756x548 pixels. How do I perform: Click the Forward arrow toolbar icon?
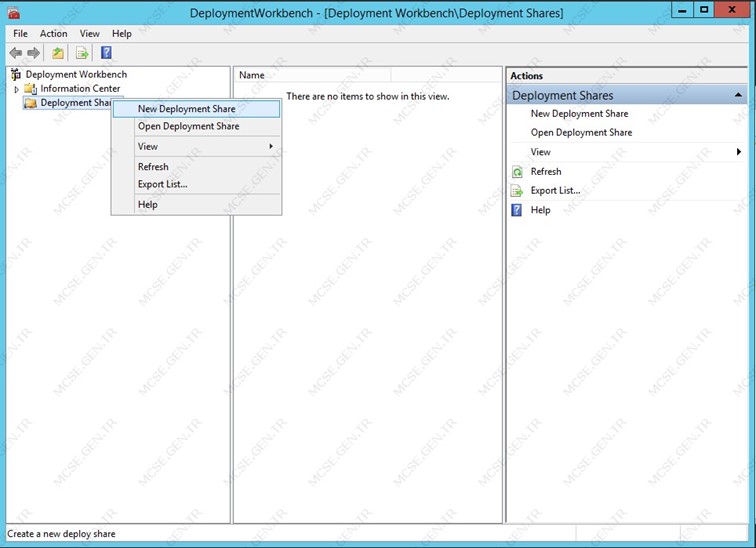pyautogui.click(x=33, y=53)
